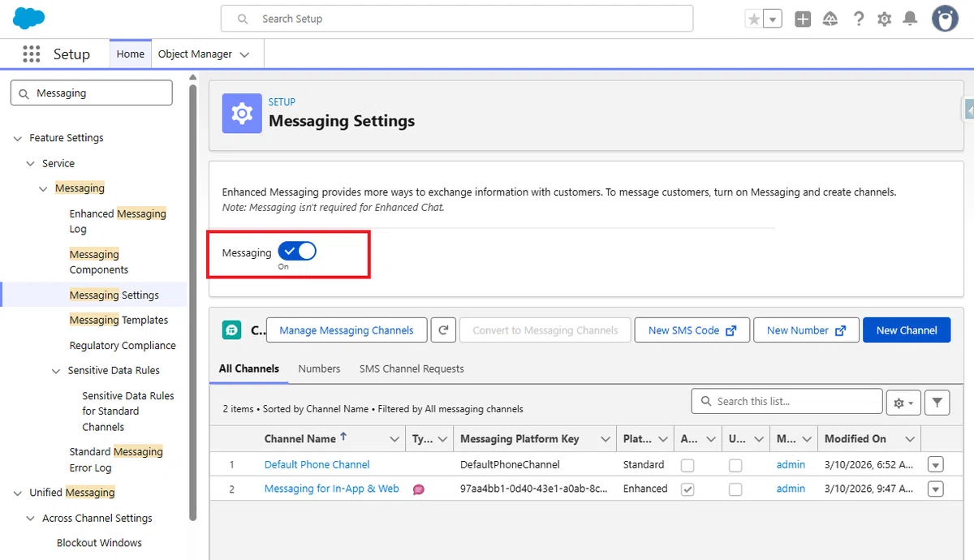
Task: Open row actions for Default Phone Channel
Action: point(936,465)
